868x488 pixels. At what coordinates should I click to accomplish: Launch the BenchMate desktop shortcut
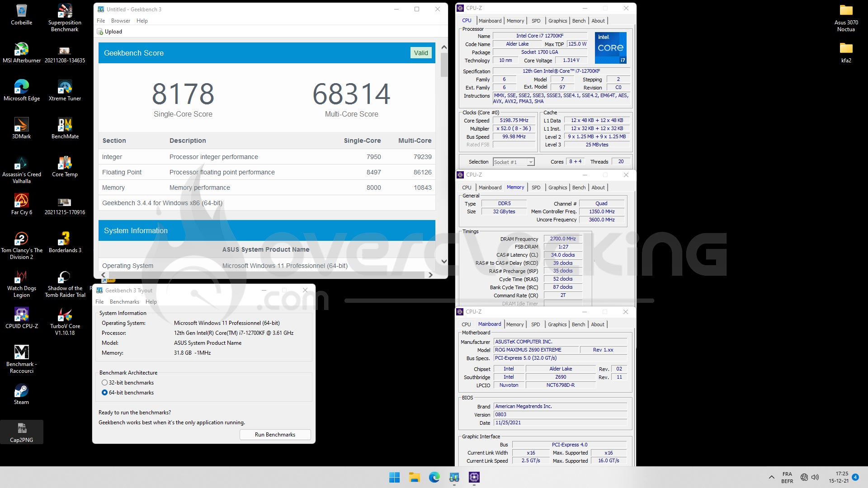click(x=65, y=128)
